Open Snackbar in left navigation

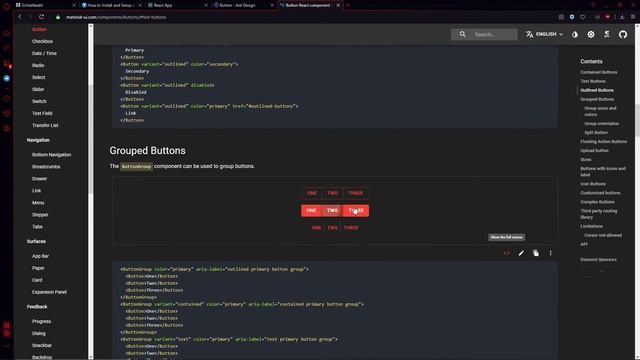pyautogui.click(x=42, y=345)
